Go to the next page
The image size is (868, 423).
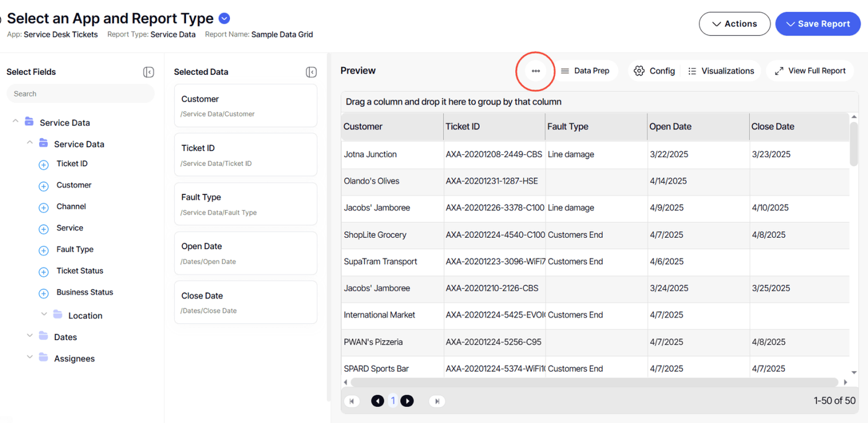tap(407, 401)
